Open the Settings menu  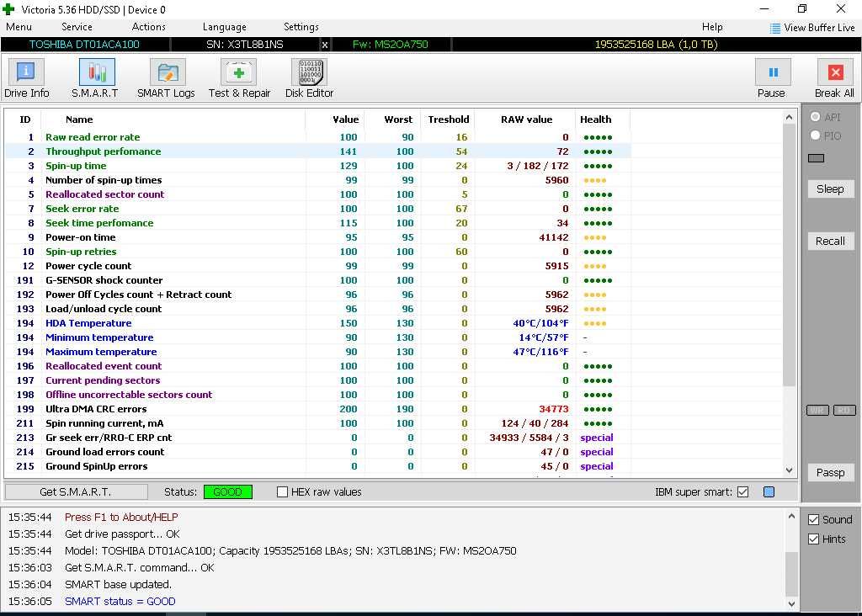(x=301, y=27)
